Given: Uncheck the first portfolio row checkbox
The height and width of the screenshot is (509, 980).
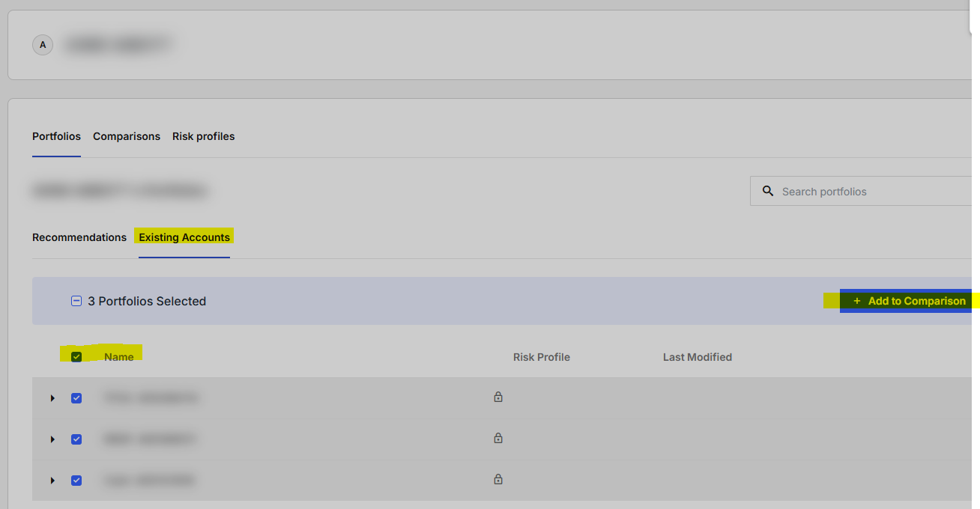Looking at the screenshot, I should pos(76,398).
